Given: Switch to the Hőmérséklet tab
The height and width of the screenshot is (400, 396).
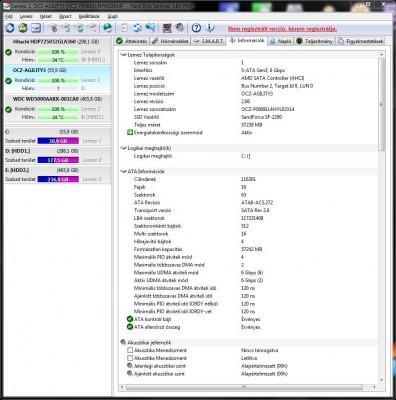Looking at the screenshot, I should [x=170, y=41].
